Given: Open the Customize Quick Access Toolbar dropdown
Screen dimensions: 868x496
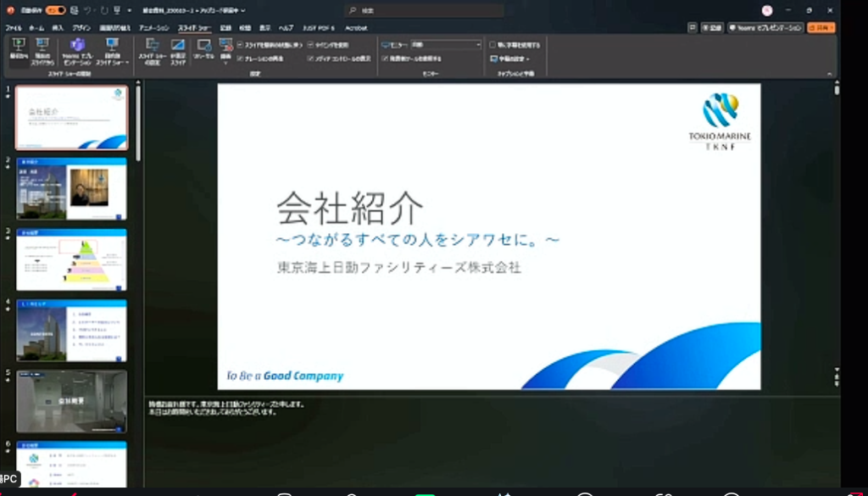Looking at the screenshot, I should (x=130, y=10).
